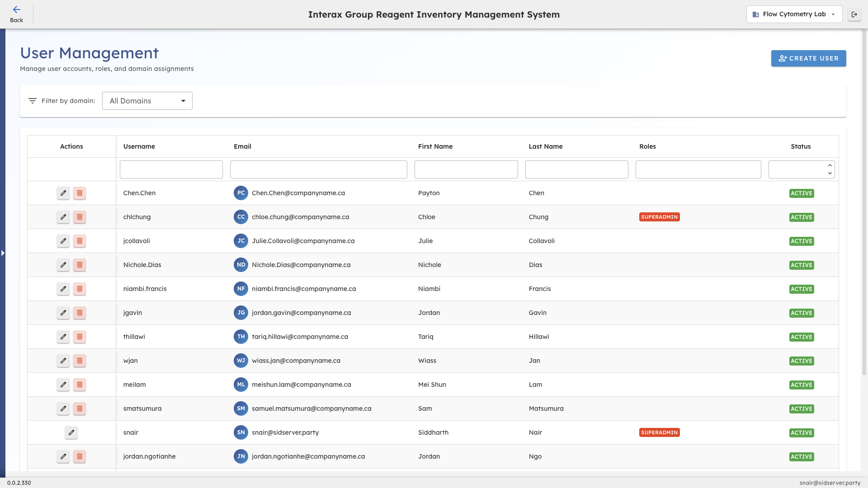Screen dimensions: 868x488
Task: Open the Status column filter dropdown
Action: pos(801,169)
